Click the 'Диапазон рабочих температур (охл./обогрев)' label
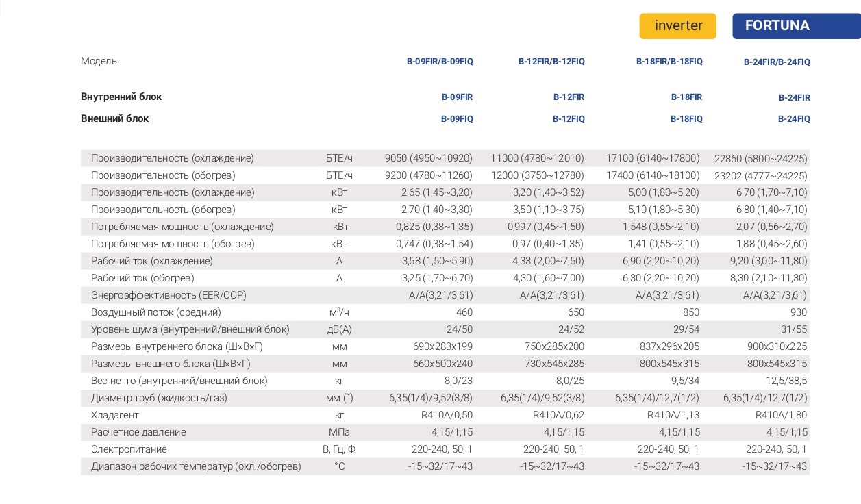This screenshot has width=861, height=504. tap(196, 466)
